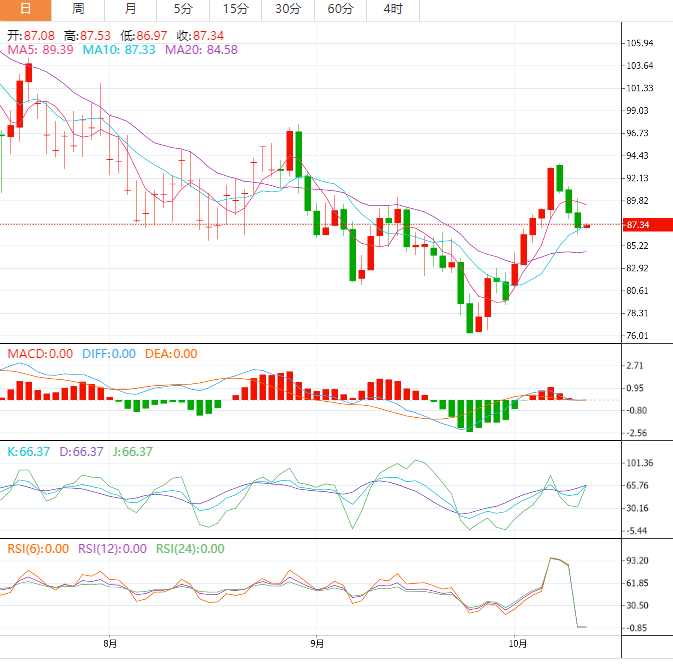Open the 5分 timeframe tab
This screenshot has width=673, height=668.
183,10
